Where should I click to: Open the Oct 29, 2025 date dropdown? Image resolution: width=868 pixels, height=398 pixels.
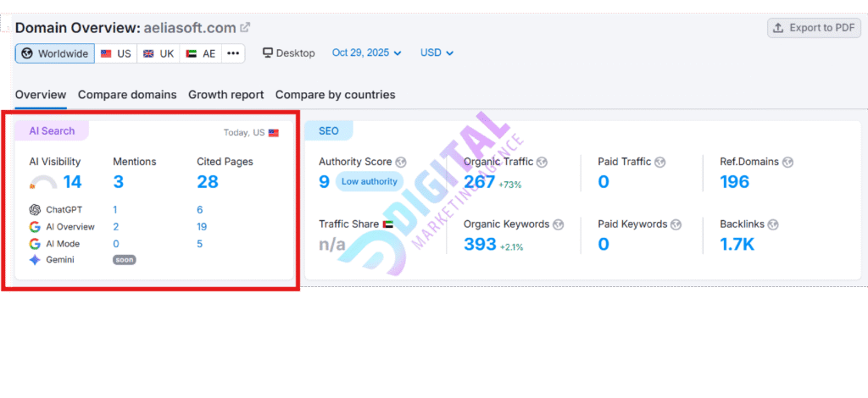pyautogui.click(x=366, y=53)
